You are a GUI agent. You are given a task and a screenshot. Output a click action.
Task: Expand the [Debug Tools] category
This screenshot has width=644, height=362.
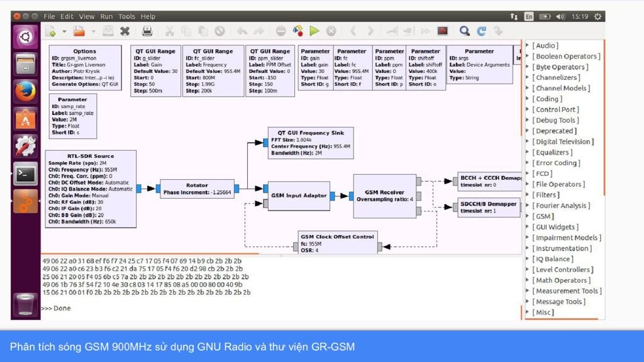tap(528, 120)
